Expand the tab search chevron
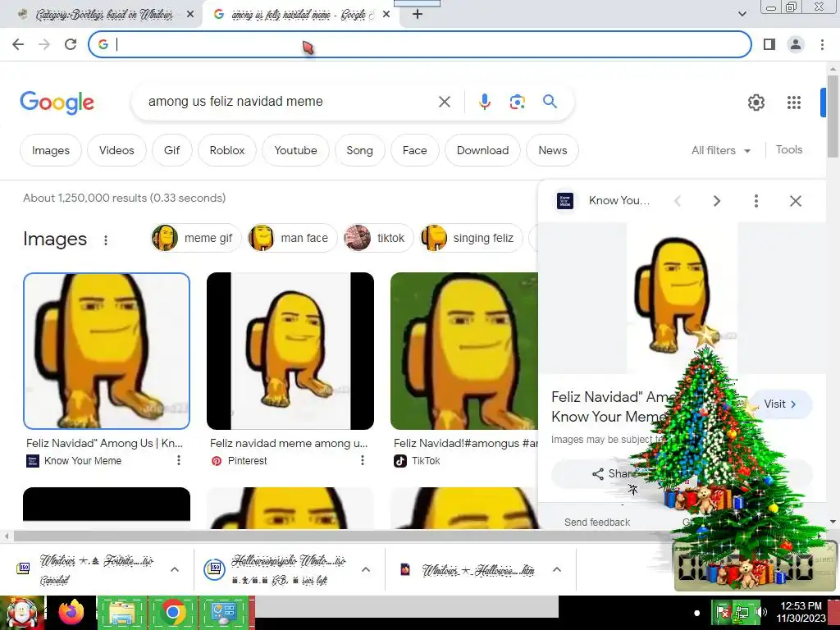840x630 pixels. (x=742, y=15)
